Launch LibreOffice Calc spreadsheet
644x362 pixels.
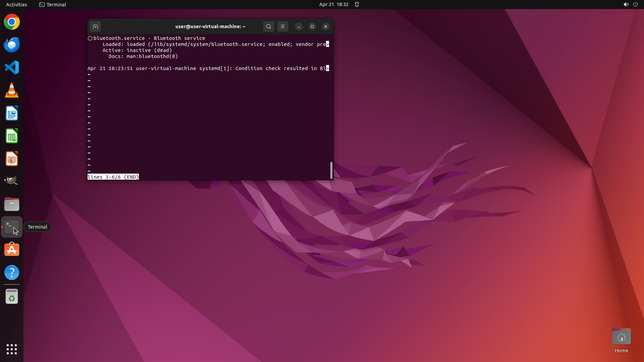tap(12, 136)
